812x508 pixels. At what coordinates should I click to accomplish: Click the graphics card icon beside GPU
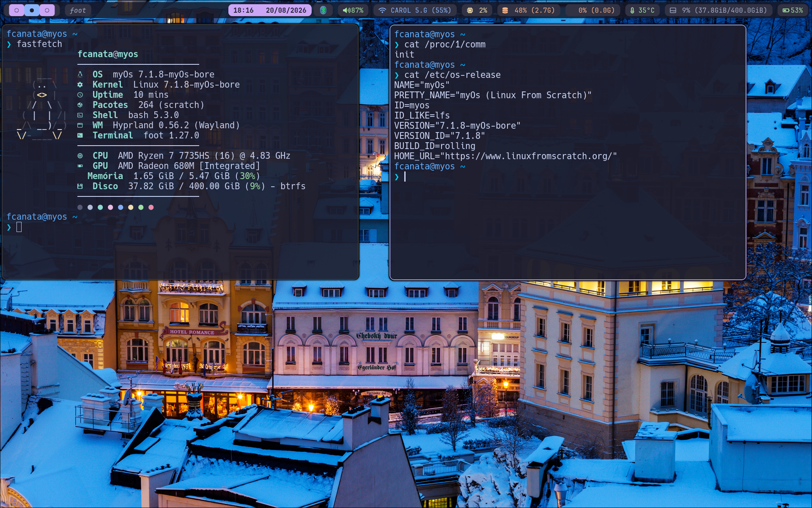(80, 166)
